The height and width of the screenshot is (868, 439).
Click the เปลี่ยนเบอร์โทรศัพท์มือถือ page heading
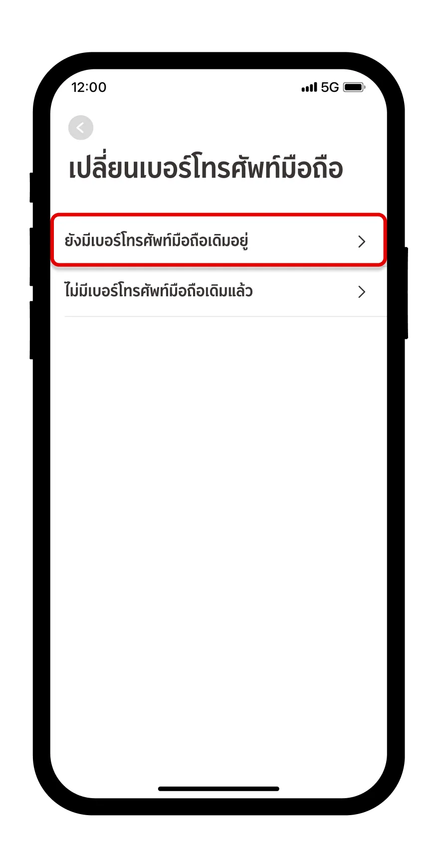pyautogui.click(x=206, y=167)
